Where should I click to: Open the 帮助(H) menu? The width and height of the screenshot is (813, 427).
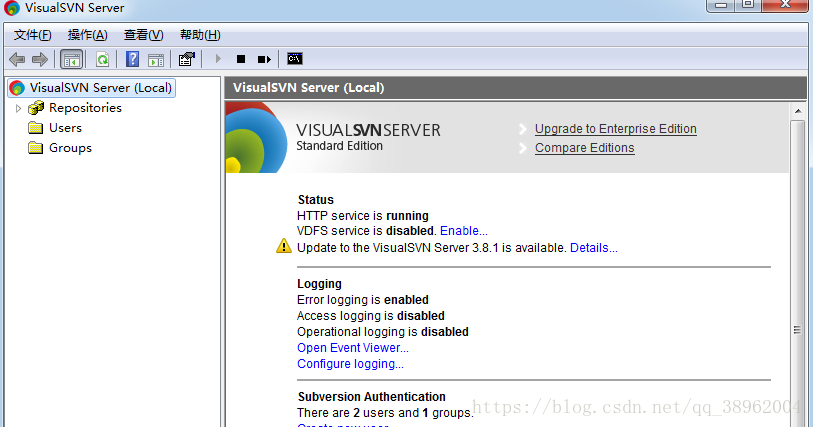coord(200,35)
